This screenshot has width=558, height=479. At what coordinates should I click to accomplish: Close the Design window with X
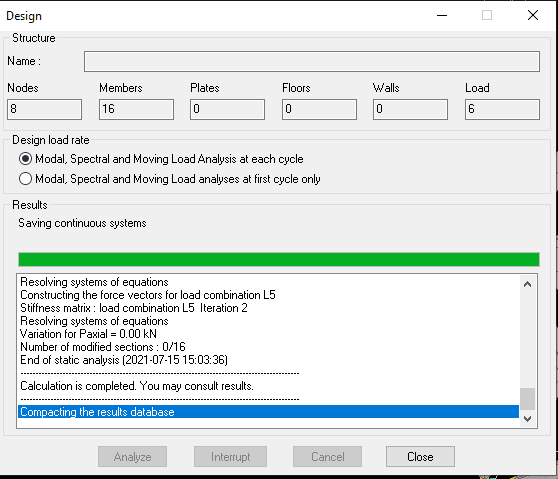pos(533,15)
